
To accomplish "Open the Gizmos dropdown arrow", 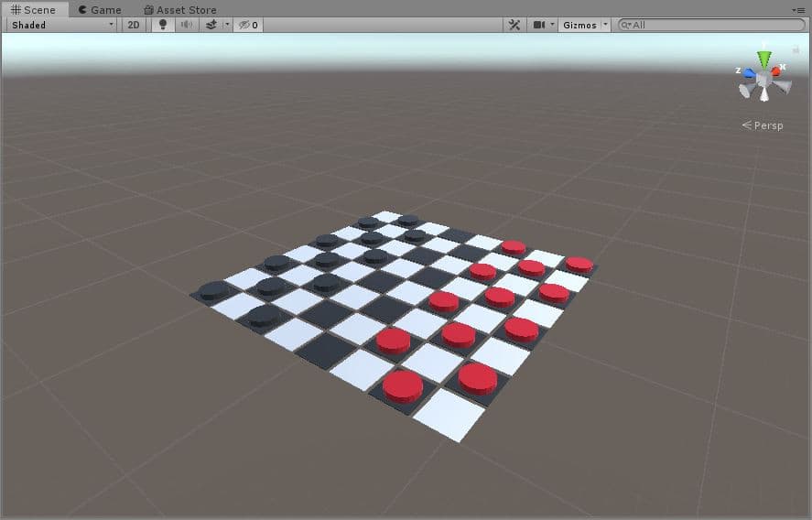I will coord(606,25).
